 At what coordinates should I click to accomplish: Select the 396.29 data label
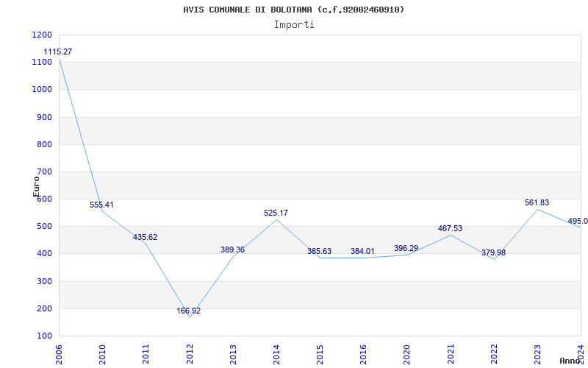point(406,248)
